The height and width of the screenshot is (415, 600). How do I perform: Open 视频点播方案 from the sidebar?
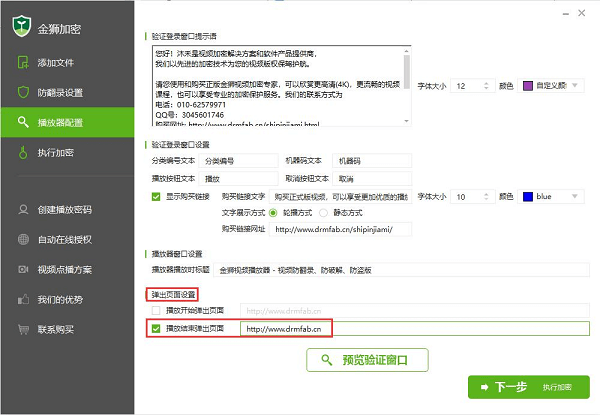point(67,269)
